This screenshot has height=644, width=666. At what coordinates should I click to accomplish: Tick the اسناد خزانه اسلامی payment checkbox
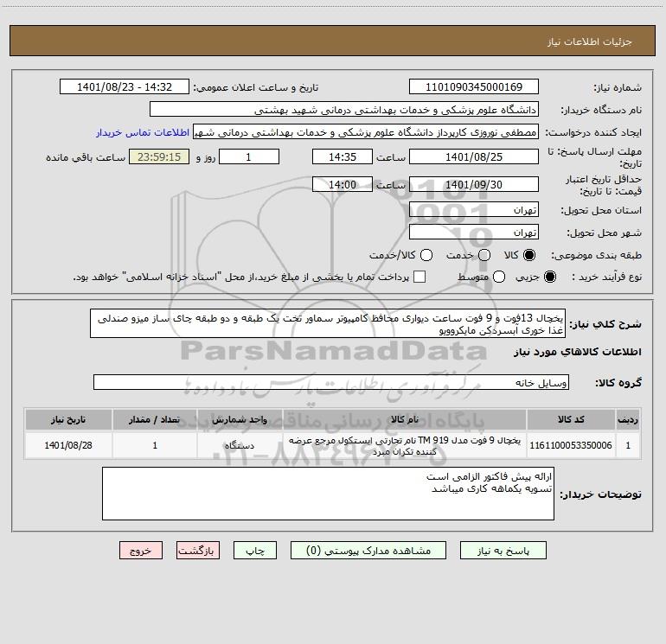[419, 277]
